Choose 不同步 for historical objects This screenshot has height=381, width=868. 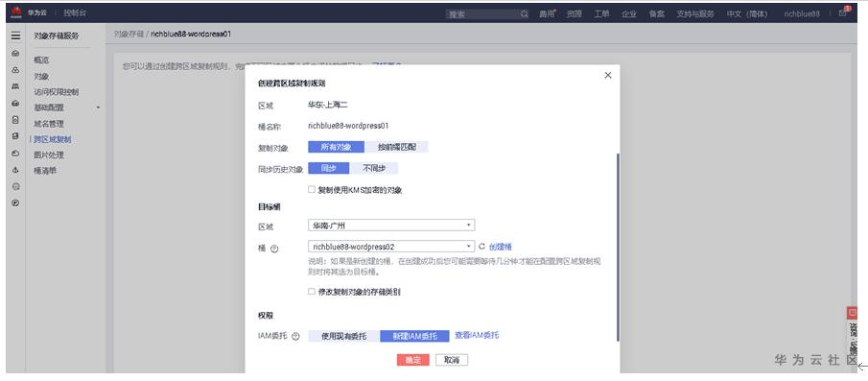point(374,168)
